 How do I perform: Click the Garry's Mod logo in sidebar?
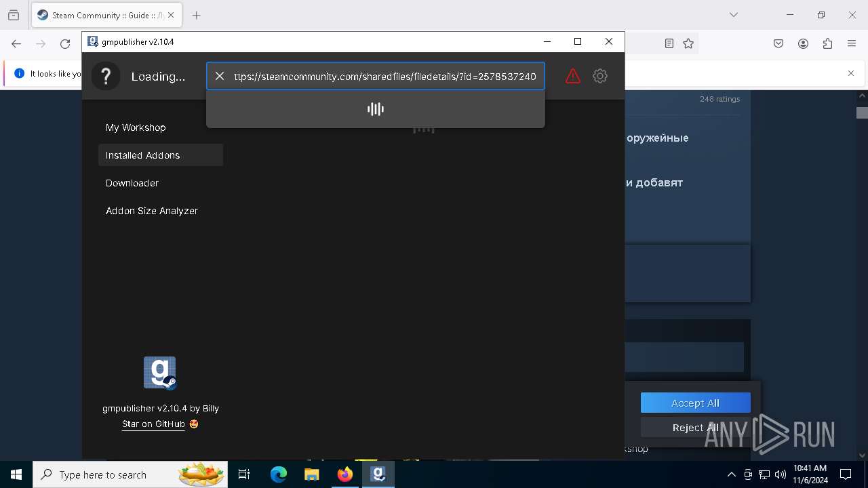[x=160, y=373]
